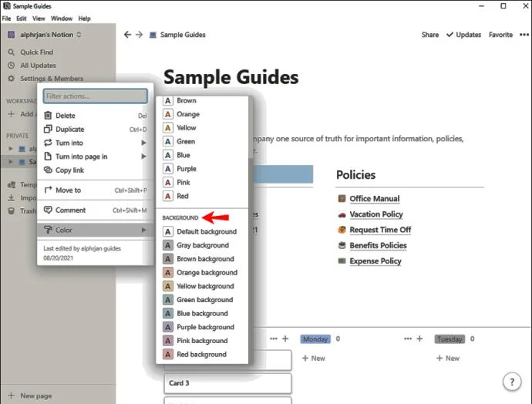Click the ellipsis next to Tuesday column
This screenshot has height=404, width=532.
point(408,338)
